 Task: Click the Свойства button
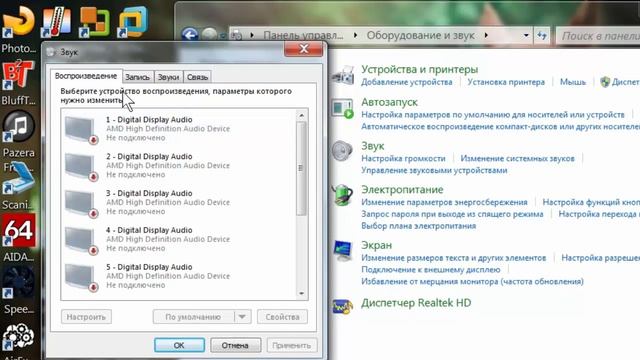tap(282, 317)
